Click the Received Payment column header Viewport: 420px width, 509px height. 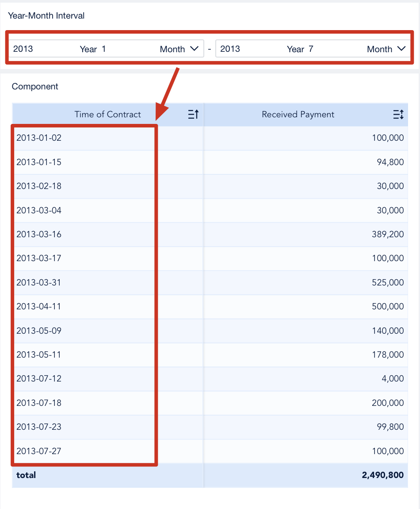298,114
